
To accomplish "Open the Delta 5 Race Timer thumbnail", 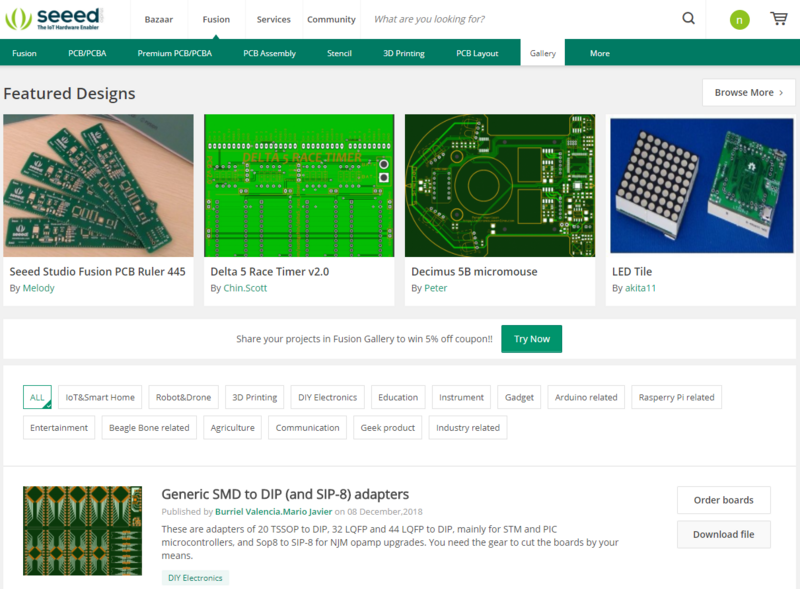I will point(299,185).
